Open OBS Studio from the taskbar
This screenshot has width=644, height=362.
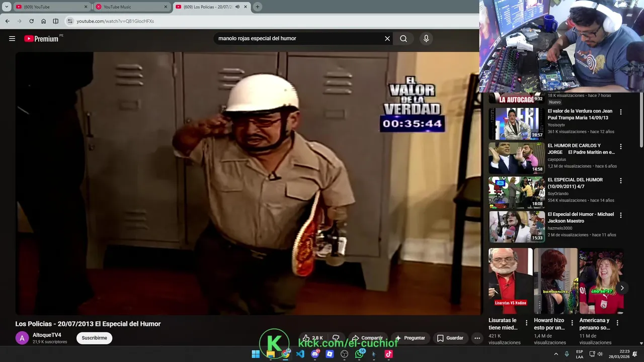(345, 354)
